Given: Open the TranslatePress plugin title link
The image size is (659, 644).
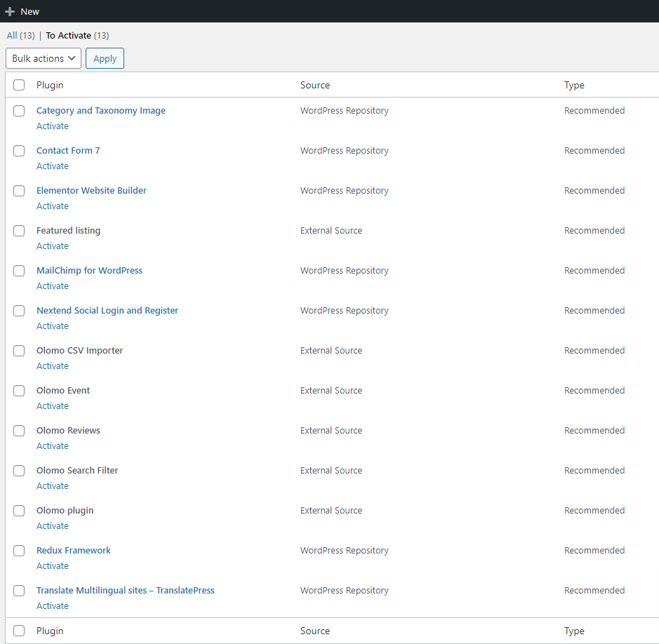Looking at the screenshot, I should click(x=125, y=590).
